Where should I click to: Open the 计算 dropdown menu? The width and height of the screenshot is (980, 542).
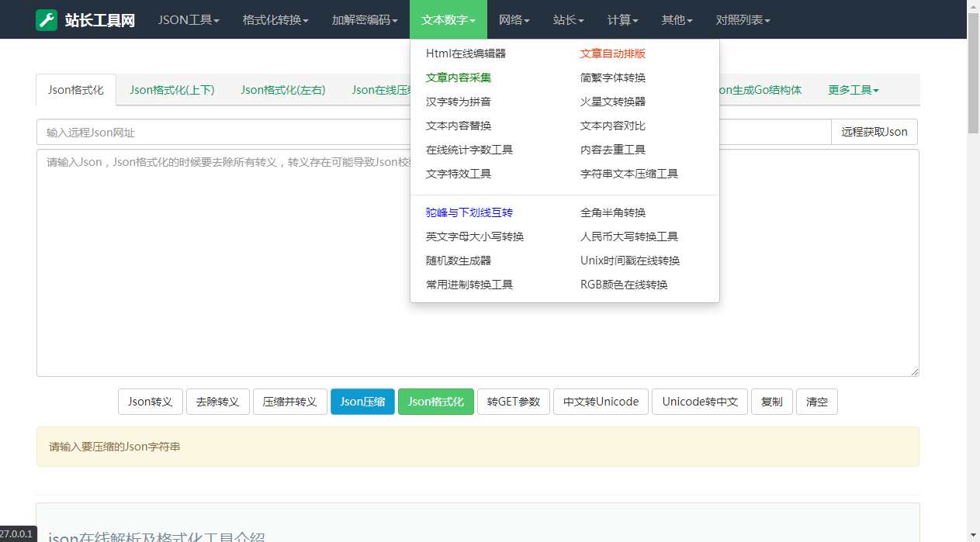click(622, 19)
